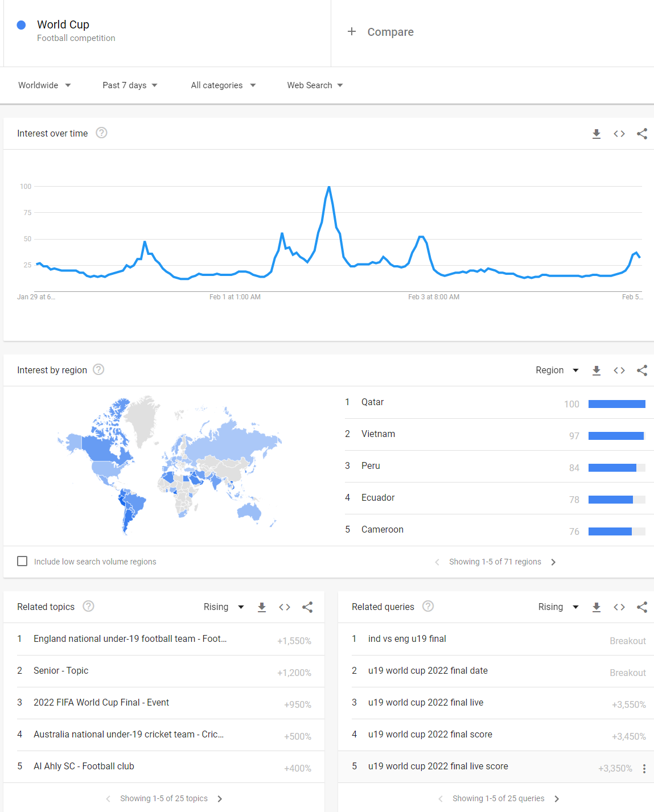Open help for Interest over time
Screen dimensions: 654x812
(x=101, y=133)
